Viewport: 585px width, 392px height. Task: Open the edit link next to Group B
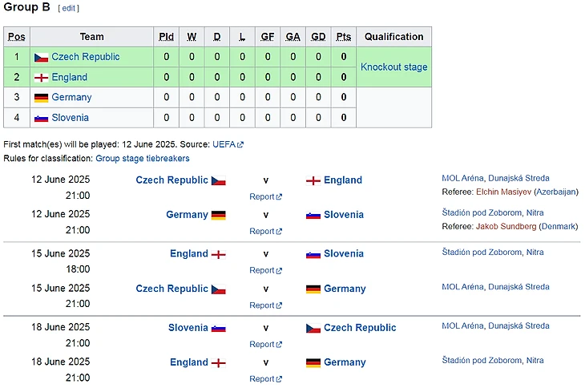pyautogui.click(x=68, y=8)
